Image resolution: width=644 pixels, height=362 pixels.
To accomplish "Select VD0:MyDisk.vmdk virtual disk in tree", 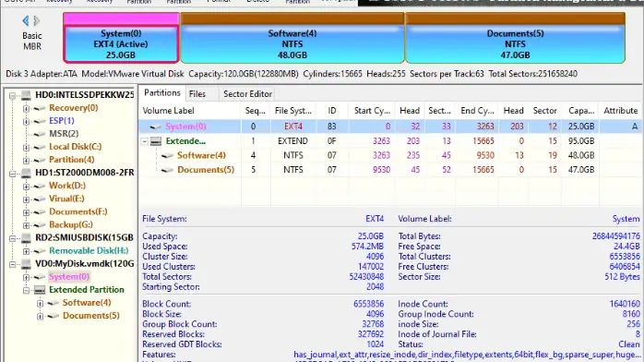I will coord(85,264).
